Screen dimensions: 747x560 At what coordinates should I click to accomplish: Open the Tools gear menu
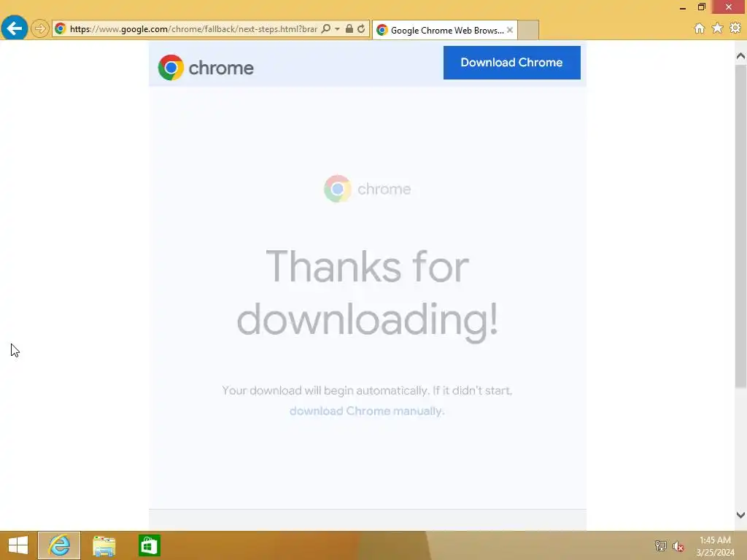pyautogui.click(x=735, y=28)
